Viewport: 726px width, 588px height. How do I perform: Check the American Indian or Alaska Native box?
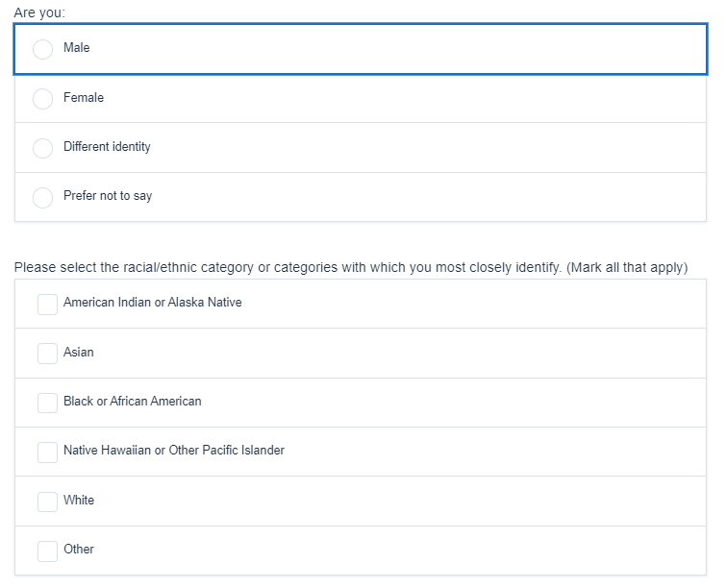(47, 304)
